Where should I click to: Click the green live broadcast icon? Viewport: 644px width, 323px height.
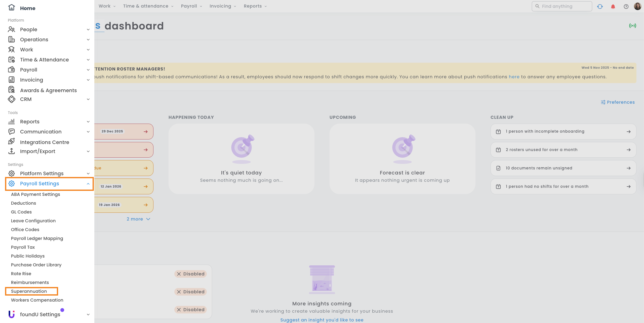coord(632,26)
